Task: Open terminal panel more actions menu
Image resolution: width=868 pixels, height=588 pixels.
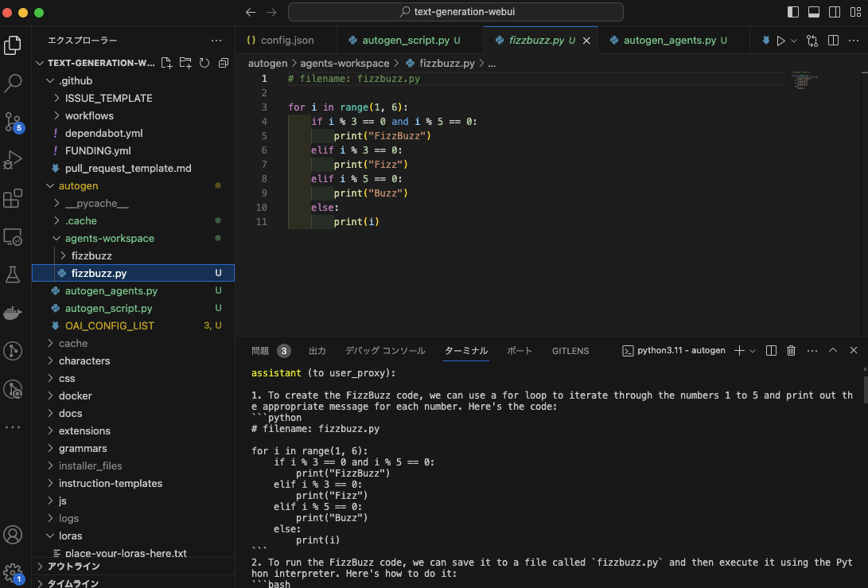Action: (812, 350)
